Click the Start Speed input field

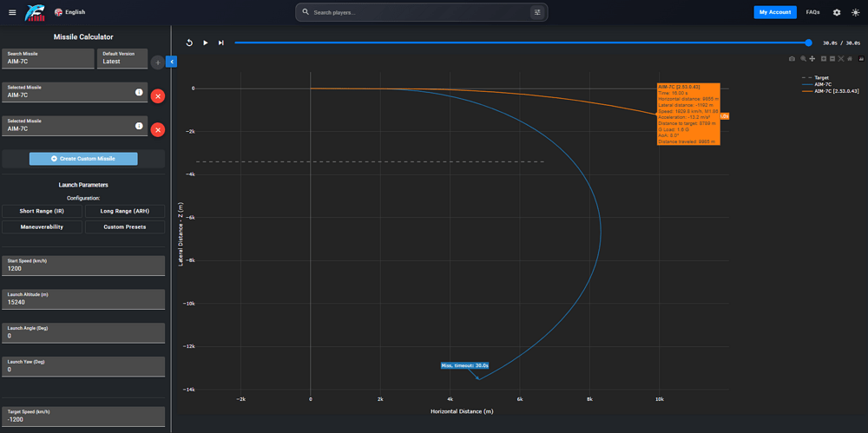(83, 266)
